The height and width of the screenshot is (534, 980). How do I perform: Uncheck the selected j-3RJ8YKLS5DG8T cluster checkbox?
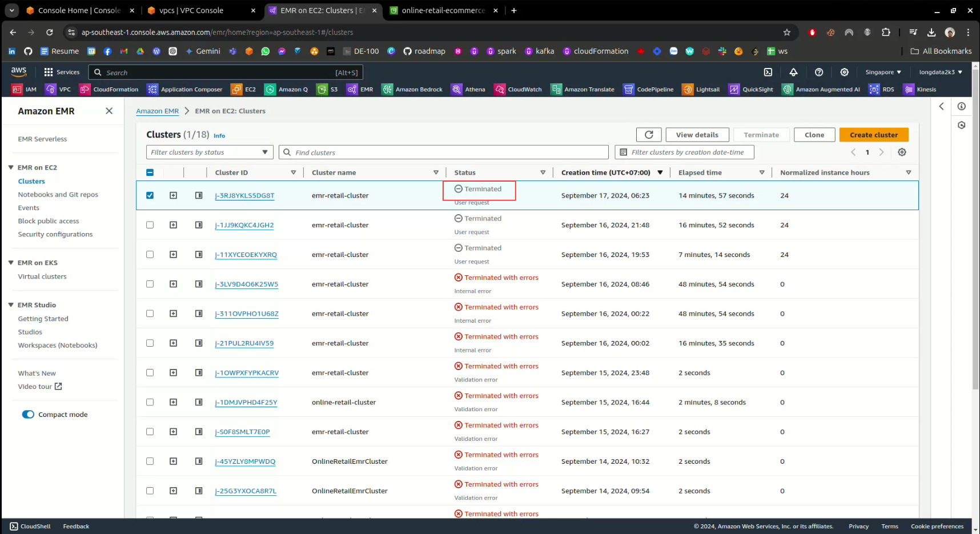click(150, 195)
